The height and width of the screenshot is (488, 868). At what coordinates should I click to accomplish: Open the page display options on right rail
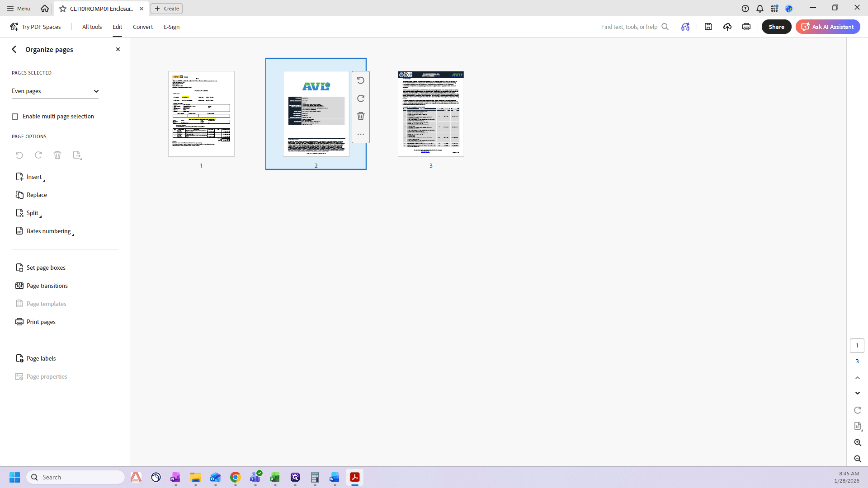[x=858, y=426]
